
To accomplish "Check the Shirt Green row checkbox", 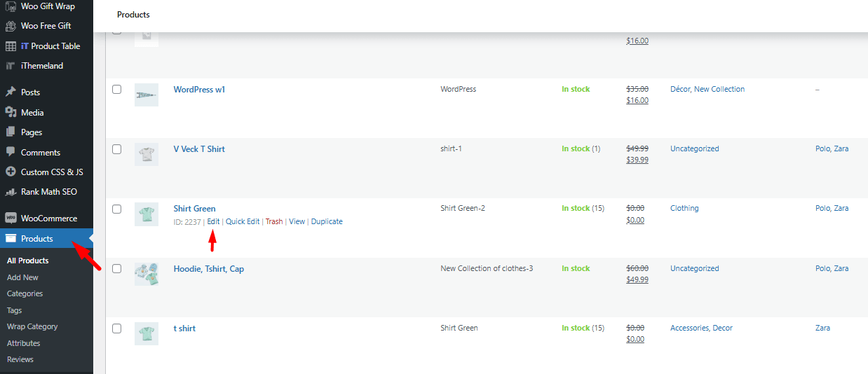I will [117, 209].
